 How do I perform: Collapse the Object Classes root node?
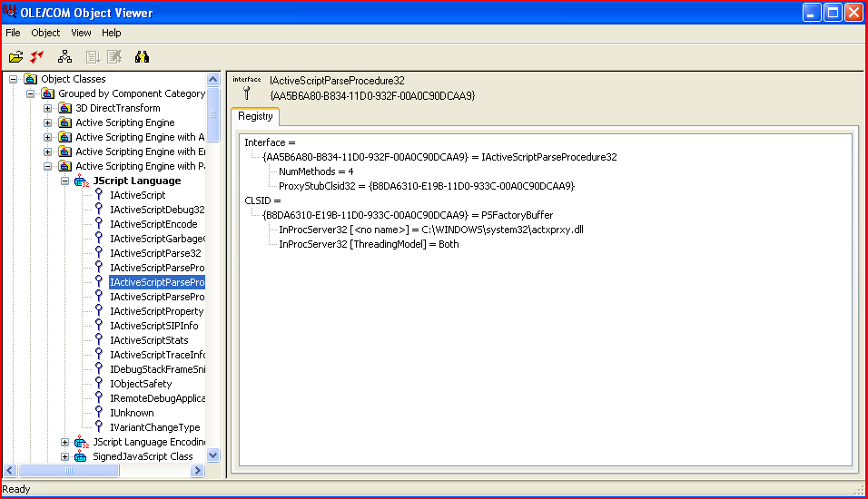(x=14, y=79)
